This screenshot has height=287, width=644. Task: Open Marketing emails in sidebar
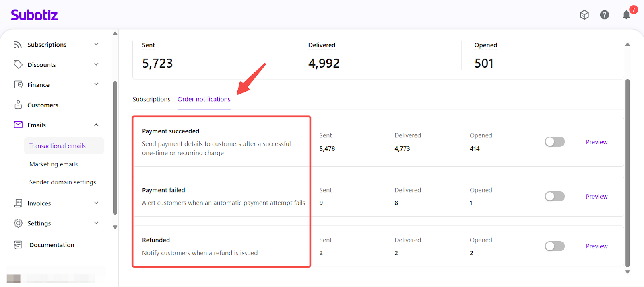coord(54,164)
